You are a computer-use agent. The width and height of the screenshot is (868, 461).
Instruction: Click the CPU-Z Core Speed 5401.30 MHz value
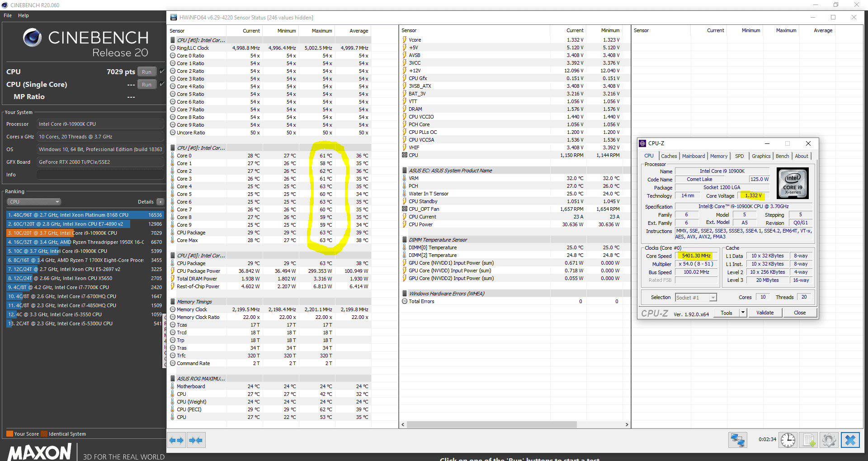click(696, 256)
